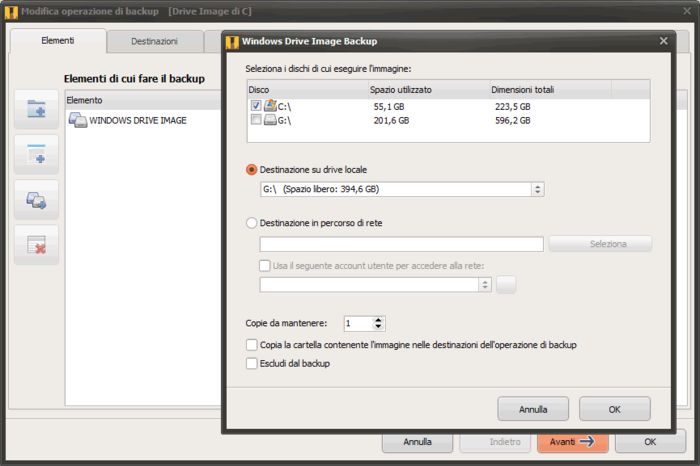Click the add file icon button
700x466 pixels.
(36, 155)
